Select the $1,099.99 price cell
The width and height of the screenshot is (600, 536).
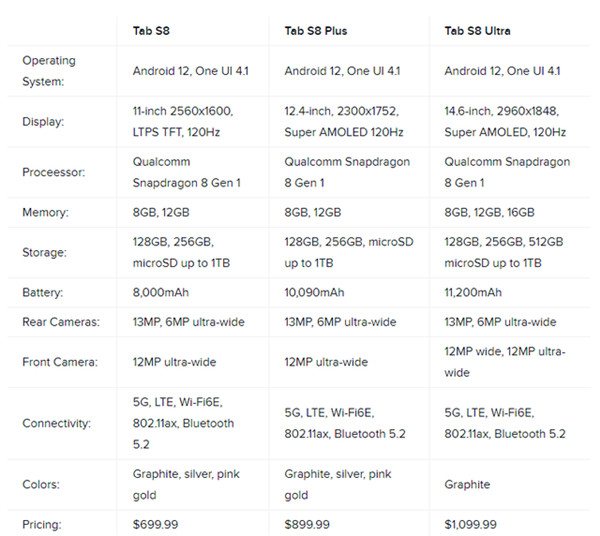click(470, 524)
